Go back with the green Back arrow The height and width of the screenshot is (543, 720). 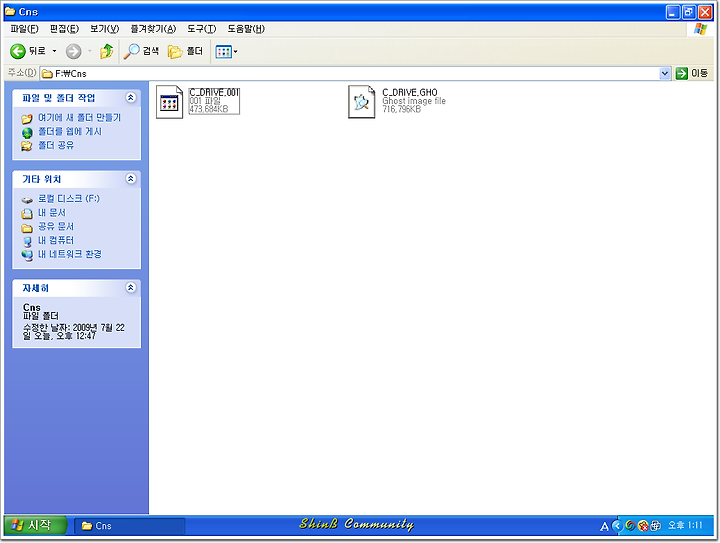coord(18,51)
